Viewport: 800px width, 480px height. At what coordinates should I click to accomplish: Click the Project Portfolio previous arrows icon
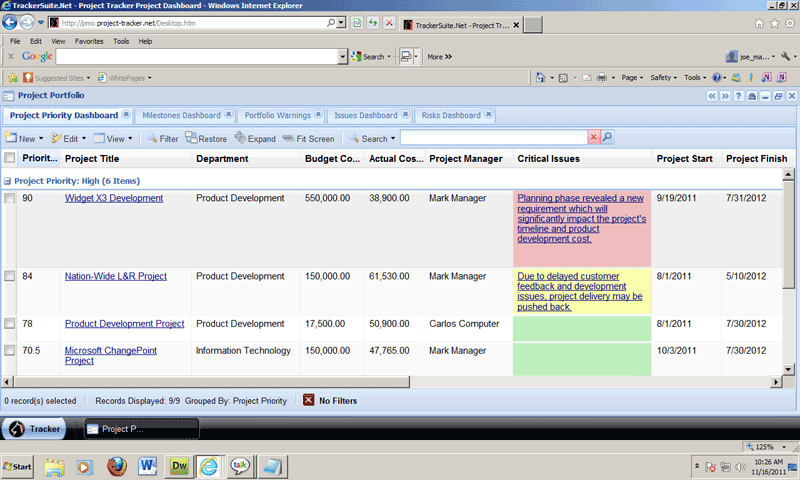click(x=712, y=96)
